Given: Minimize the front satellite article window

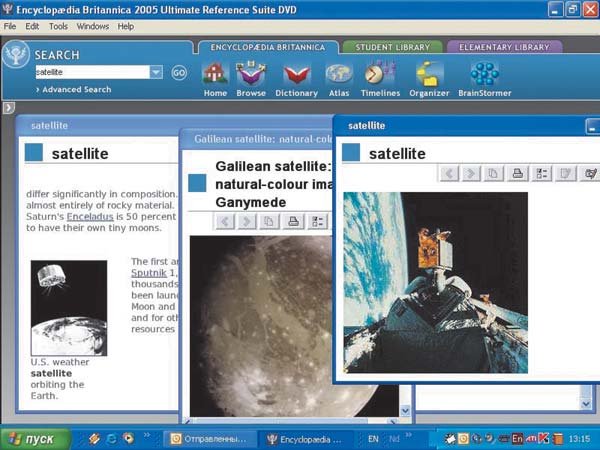Looking at the screenshot, I should 592,127.
